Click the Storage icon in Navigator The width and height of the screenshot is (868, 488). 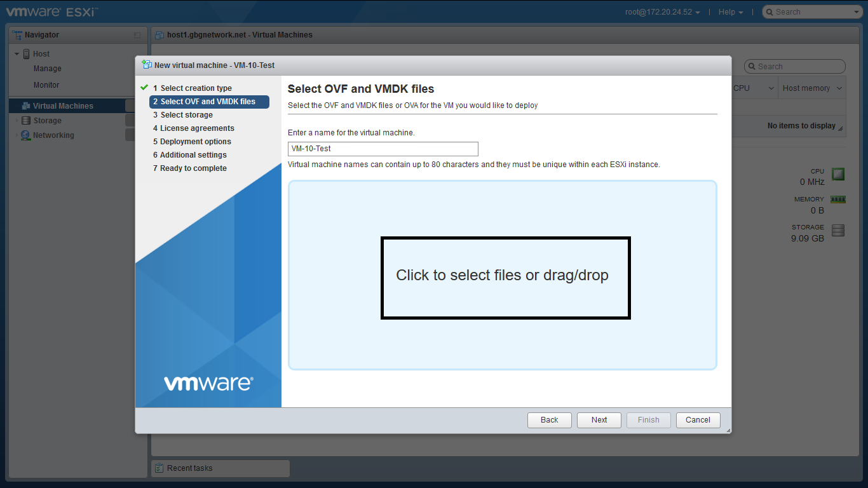point(26,121)
